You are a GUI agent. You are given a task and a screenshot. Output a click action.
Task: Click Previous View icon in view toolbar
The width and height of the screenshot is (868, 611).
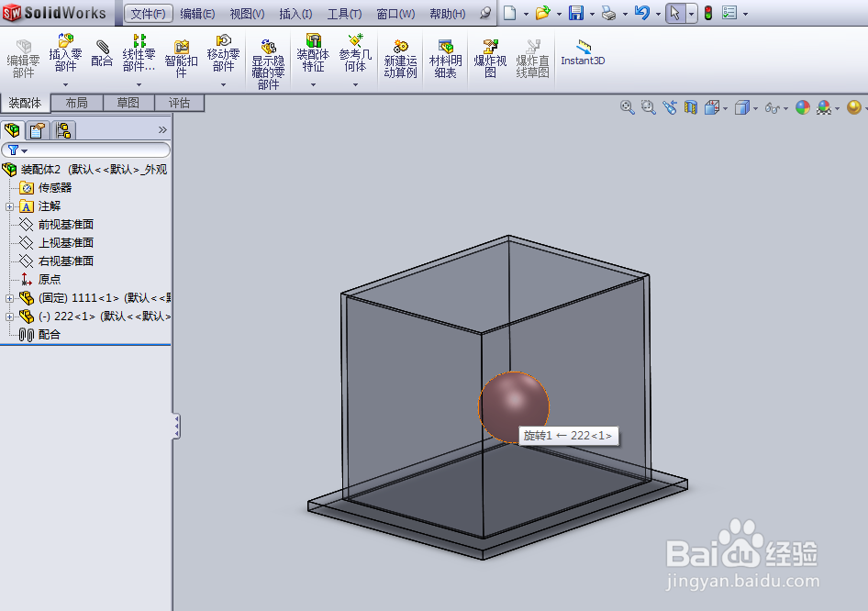[669, 107]
